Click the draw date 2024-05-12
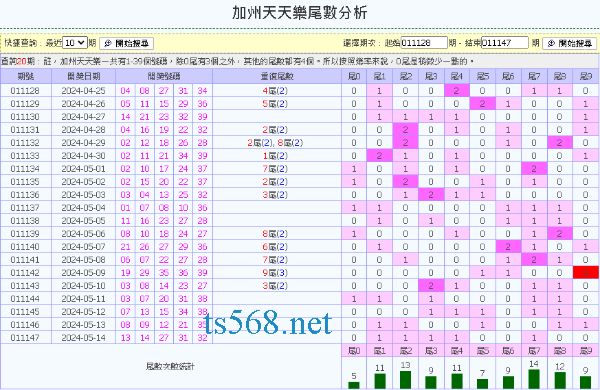This screenshot has height=390, width=600. (x=83, y=312)
